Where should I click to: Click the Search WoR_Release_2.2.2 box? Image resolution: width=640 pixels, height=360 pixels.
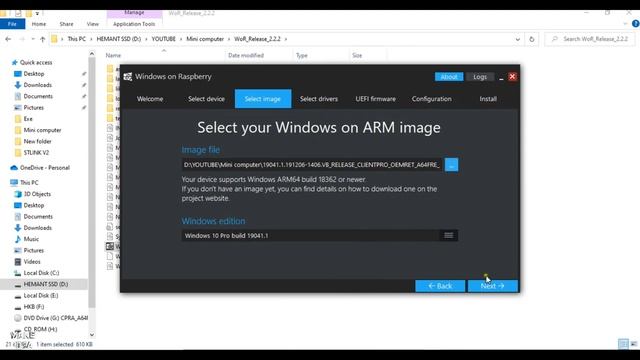pyautogui.click(x=589, y=39)
